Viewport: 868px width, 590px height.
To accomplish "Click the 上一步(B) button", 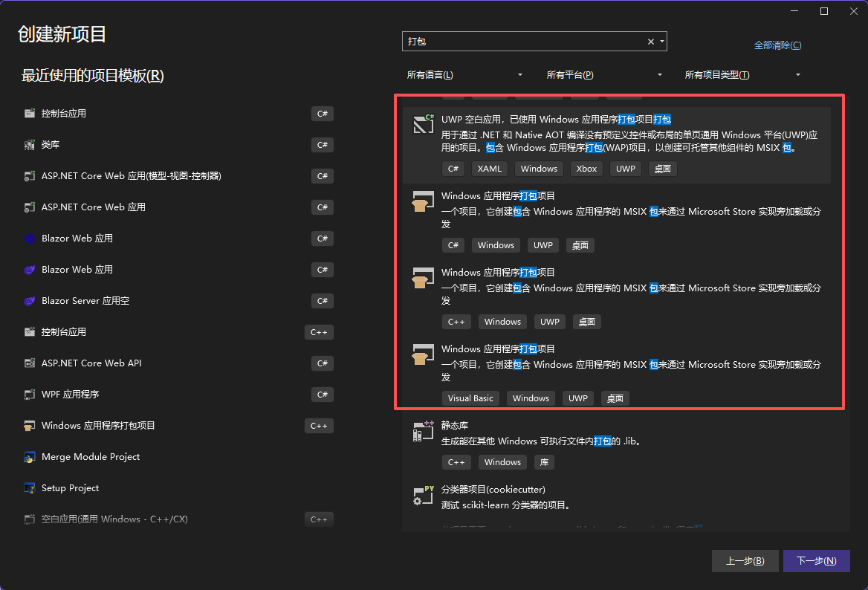I will coord(745,561).
